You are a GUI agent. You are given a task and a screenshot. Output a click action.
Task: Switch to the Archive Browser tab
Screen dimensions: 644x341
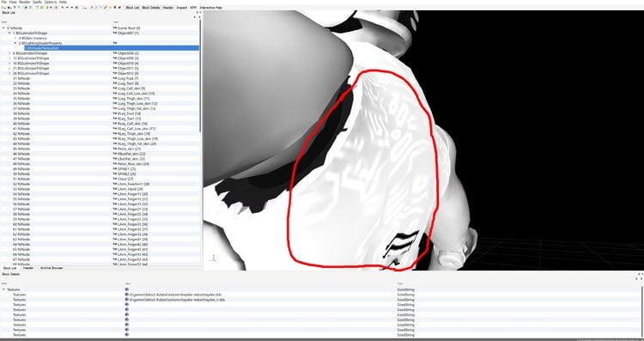point(52,268)
